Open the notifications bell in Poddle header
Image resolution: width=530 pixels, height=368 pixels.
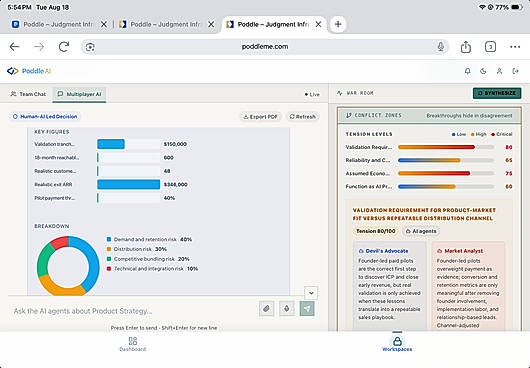(x=468, y=71)
